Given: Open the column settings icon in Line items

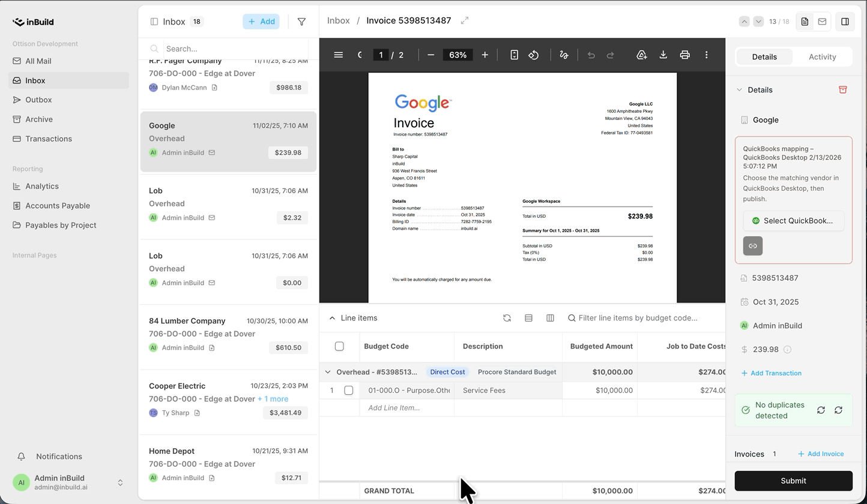Looking at the screenshot, I should [551, 318].
